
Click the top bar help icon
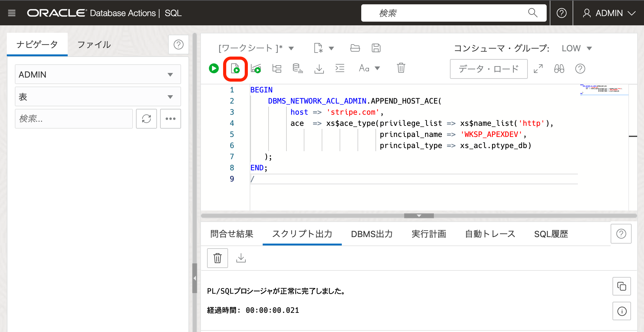pyautogui.click(x=561, y=13)
